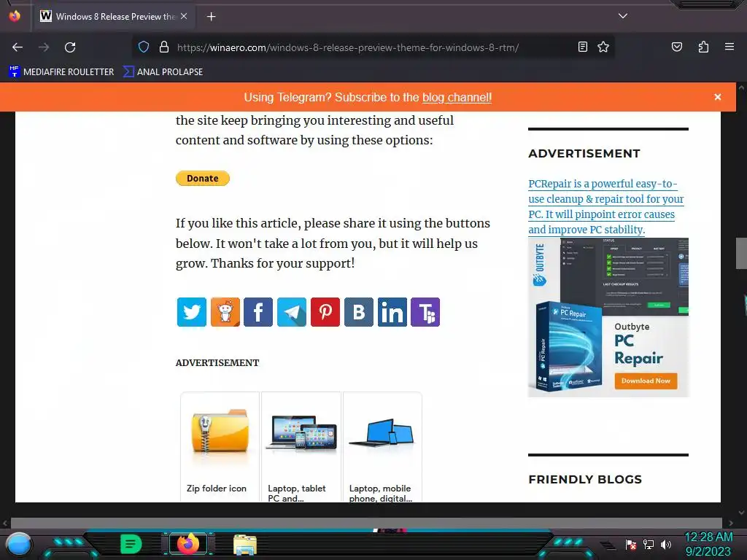The width and height of the screenshot is (747, 560).
Task: Click the yellow Donate button
Action: pos(203,178)
